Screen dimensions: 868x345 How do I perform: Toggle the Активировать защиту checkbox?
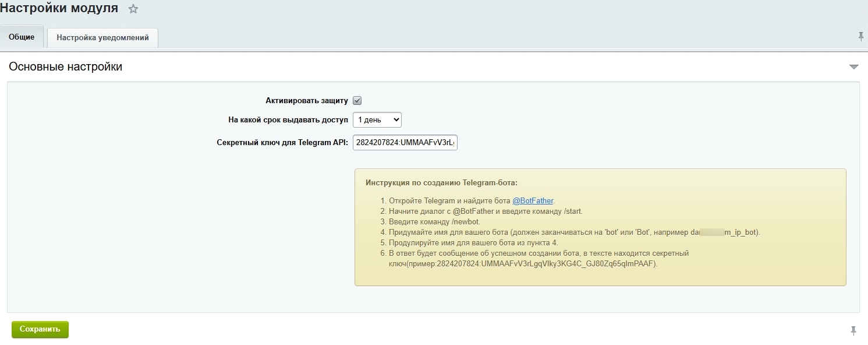(357, 101)
